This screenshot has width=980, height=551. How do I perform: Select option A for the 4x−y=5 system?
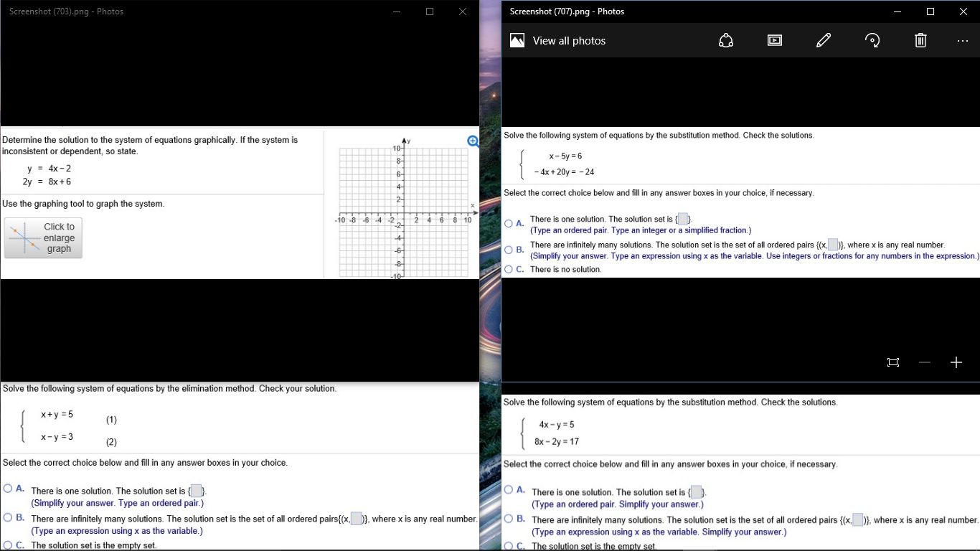tap(509, 490)
